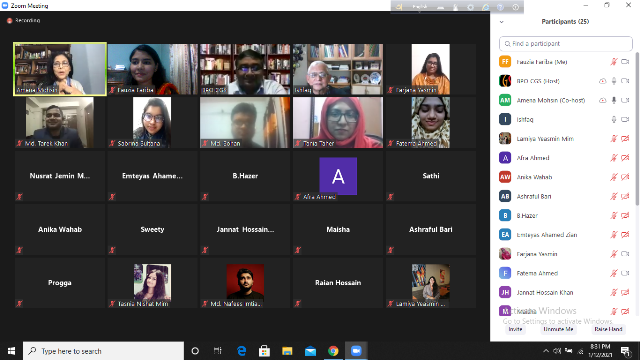640x360 pixels.
Task: Click the crossed-out camera icon for Afra Ahmed
Action: coord(625,158)
